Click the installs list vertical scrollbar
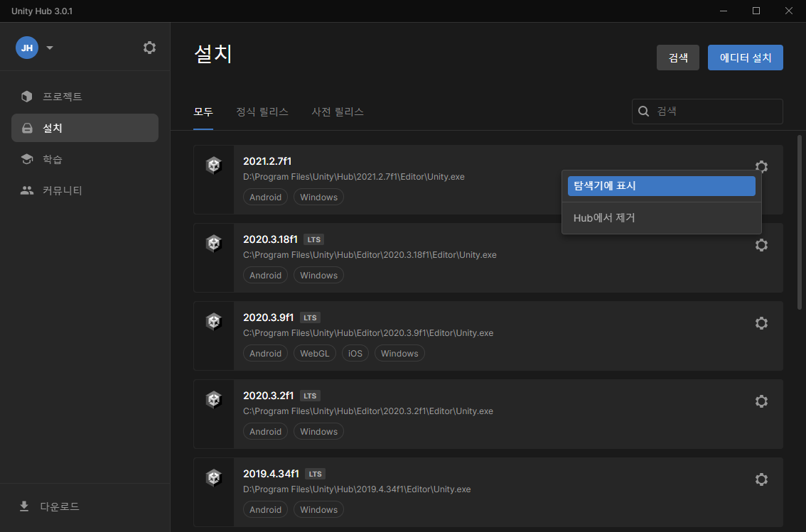The height and width of the screenshot is (532, 806). click(x=800, y=222)
